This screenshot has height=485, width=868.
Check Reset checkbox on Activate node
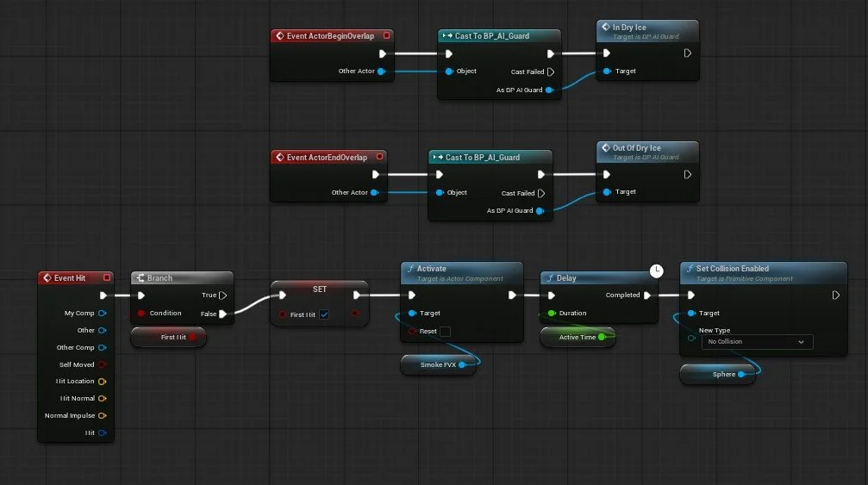(x=445, y=332)
